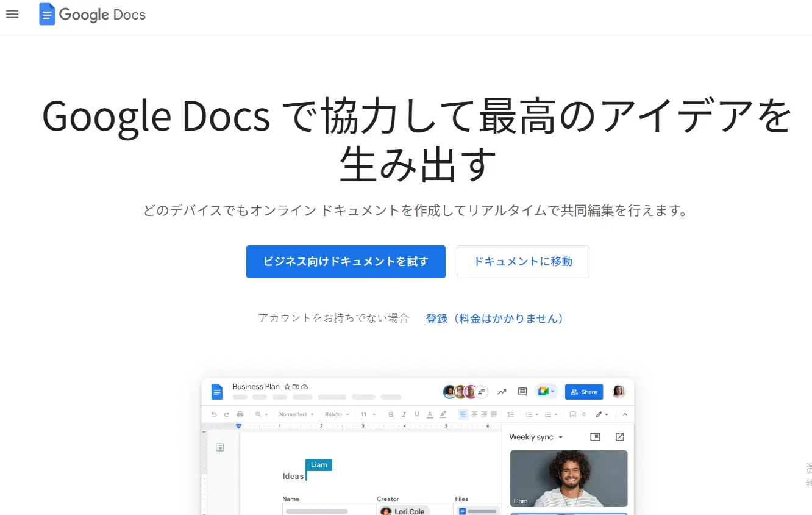Click the document outline icon
Image resolution: width=812 pixels, height=515 pixels.
pos(220,447)
